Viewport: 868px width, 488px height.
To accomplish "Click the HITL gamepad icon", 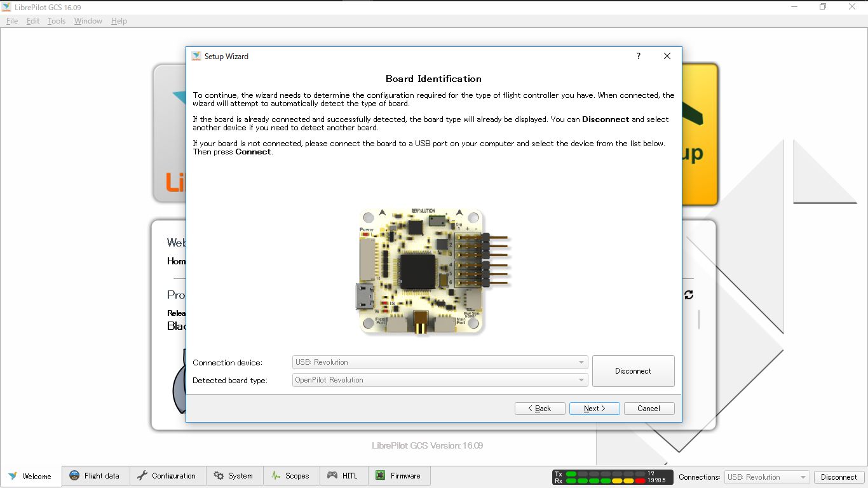I will 332,476.
